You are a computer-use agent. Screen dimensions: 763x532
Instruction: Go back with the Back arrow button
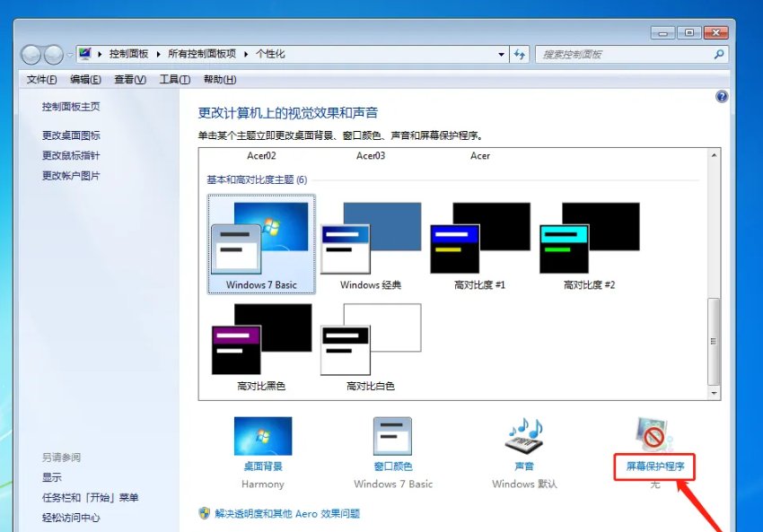pyautogui.click(x=31, y=55)
